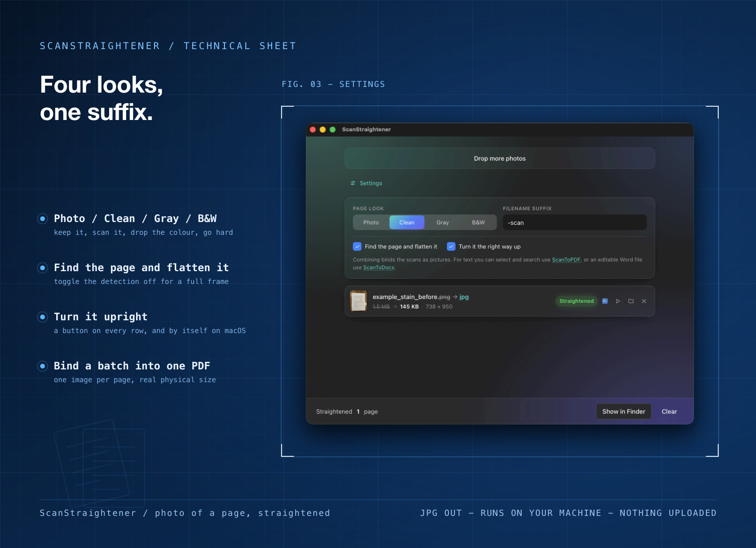
Task: Click the Straightened status badge
Action: tap(576, 301)
